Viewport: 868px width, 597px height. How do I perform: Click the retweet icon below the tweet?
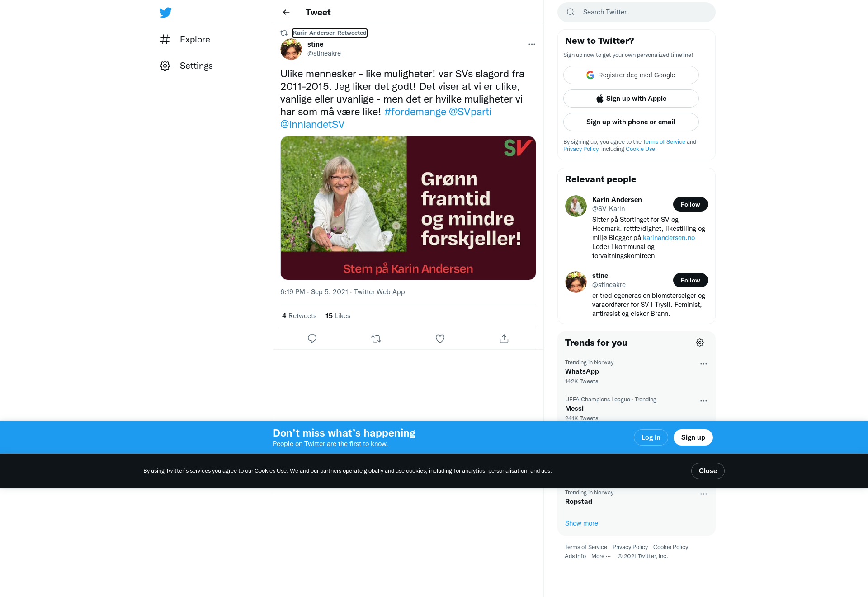(376, 338)
